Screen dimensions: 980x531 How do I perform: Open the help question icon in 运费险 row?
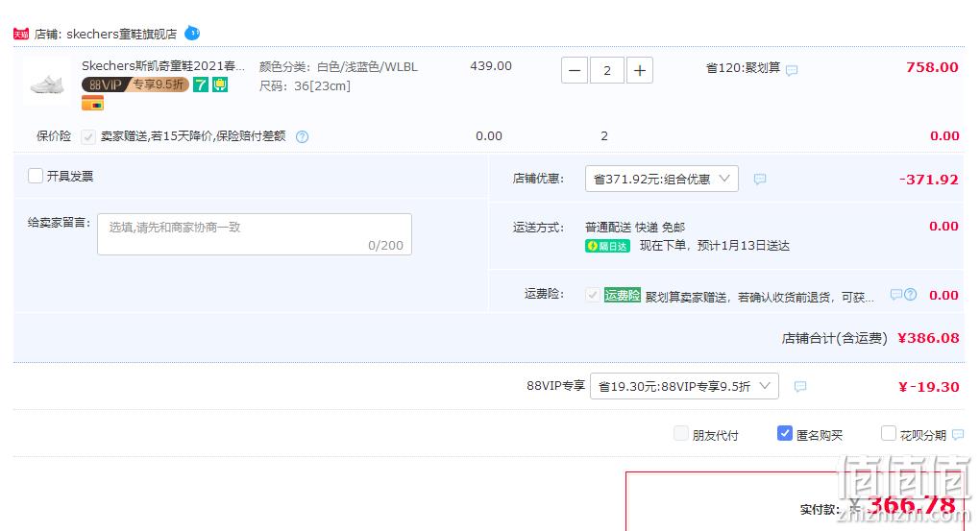[x=910, y=294]
